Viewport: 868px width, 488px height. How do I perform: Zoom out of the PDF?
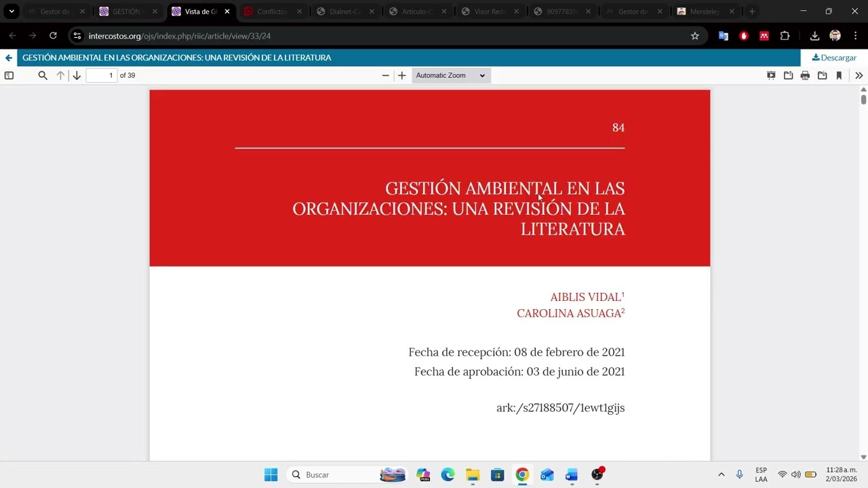pyautogui.click(x=386, y=75)
